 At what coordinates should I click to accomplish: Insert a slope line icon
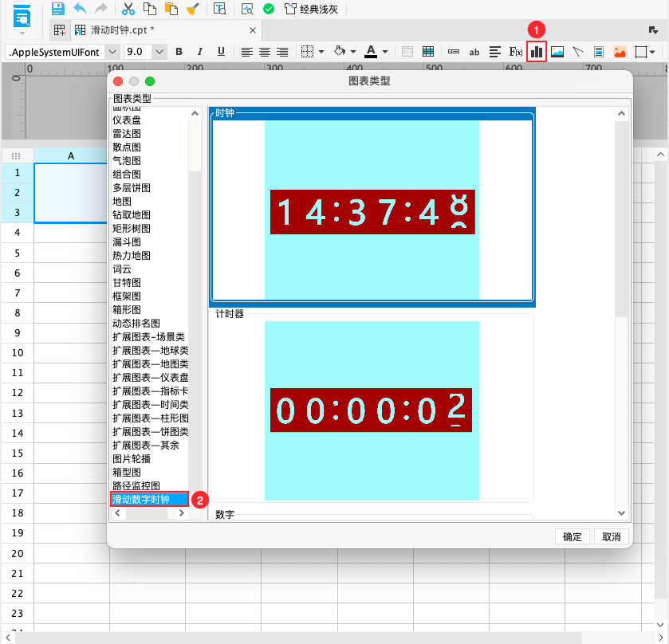coord(577,52)
